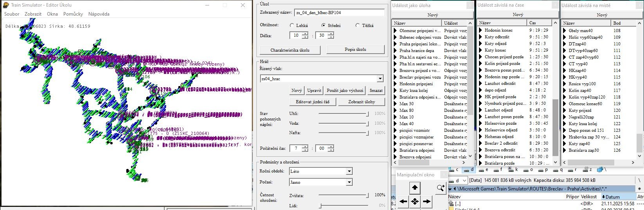Click the pan up arrow in Manipulační okno

pos(415,188)
